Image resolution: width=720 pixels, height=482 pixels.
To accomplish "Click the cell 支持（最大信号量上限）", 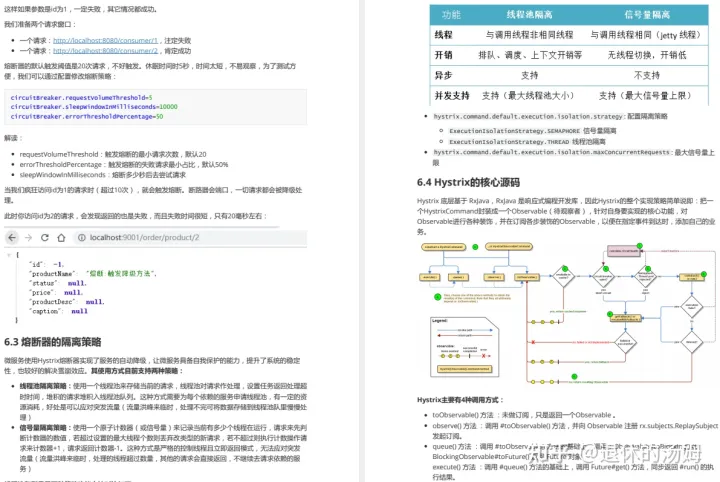I will point(645,95).
